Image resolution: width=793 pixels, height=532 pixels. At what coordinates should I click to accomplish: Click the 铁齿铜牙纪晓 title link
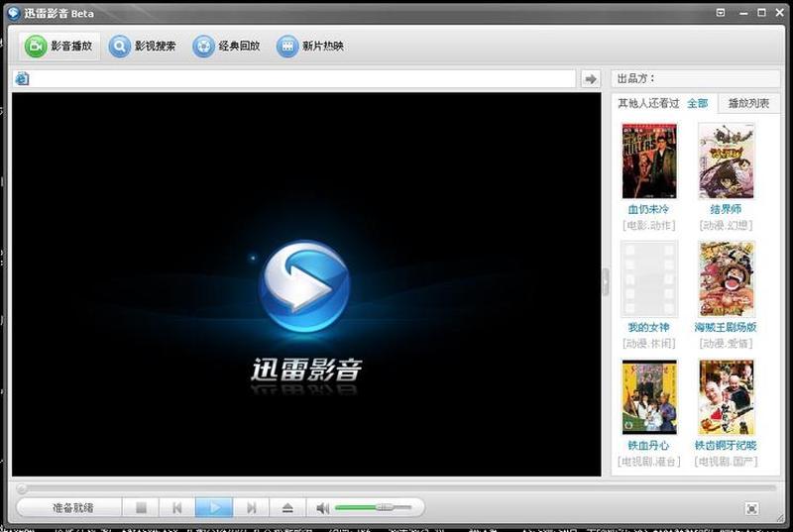pos(726,446)
